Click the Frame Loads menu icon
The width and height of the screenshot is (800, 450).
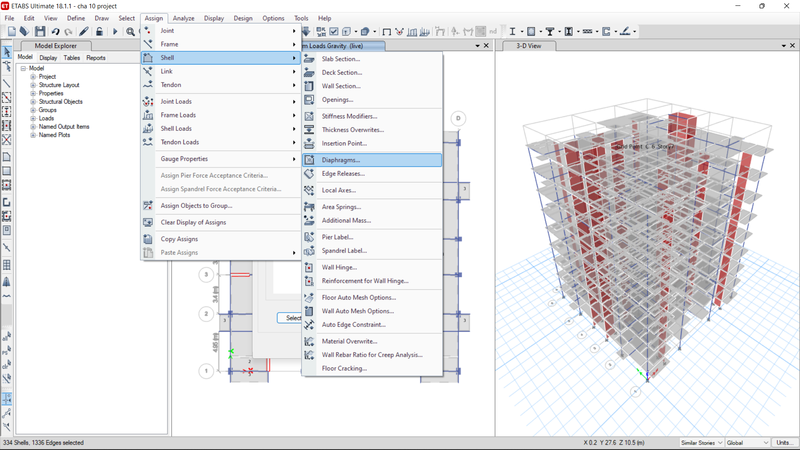pos(148,115)
